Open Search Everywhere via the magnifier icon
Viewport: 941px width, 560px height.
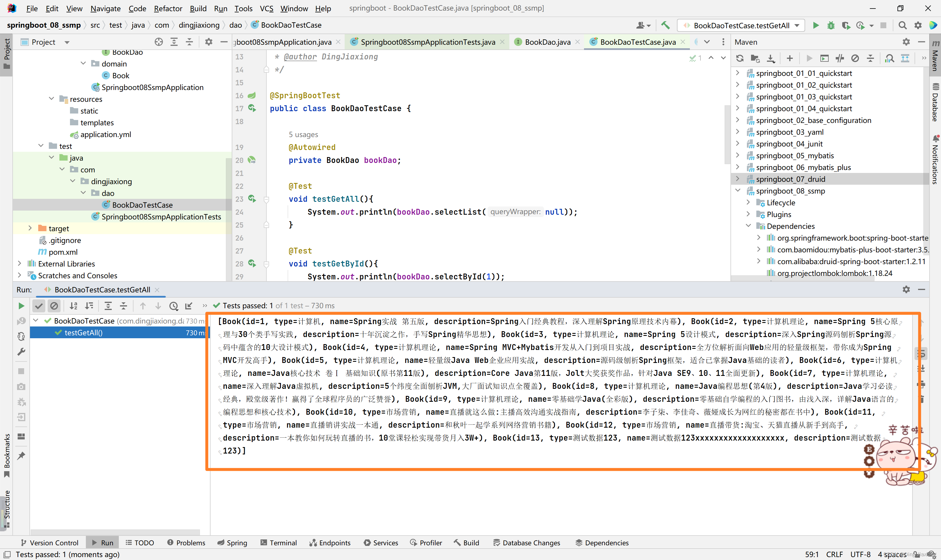pyautogui.click(x=902, y=25)
